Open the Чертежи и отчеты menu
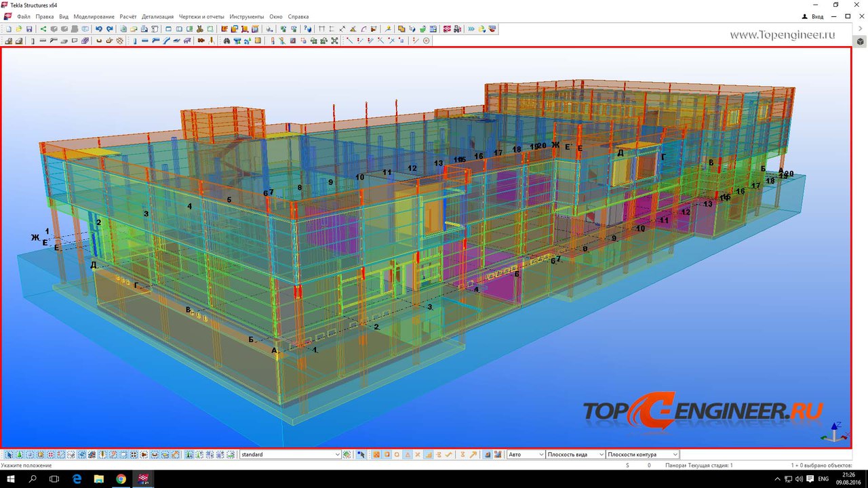Image resolution: width=868 pixels, height=488 pixels. [201, 16]
